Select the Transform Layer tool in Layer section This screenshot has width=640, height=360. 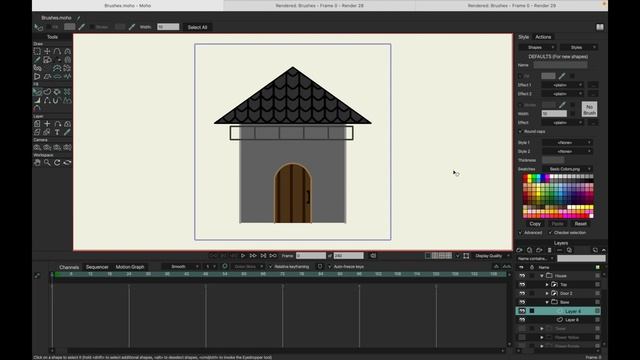click(x=37, y=124)
